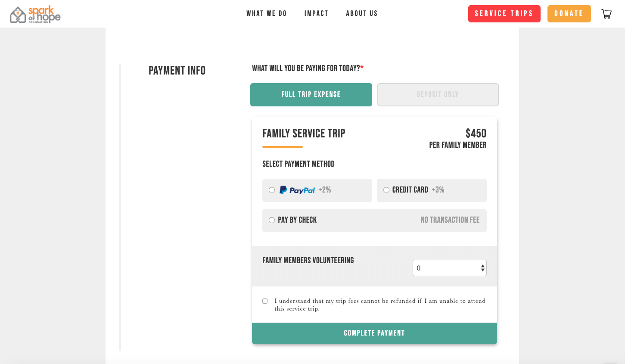Click the orange Donate button
The height and width of the screenshot is (364, 625).
[x=569, y=14]
